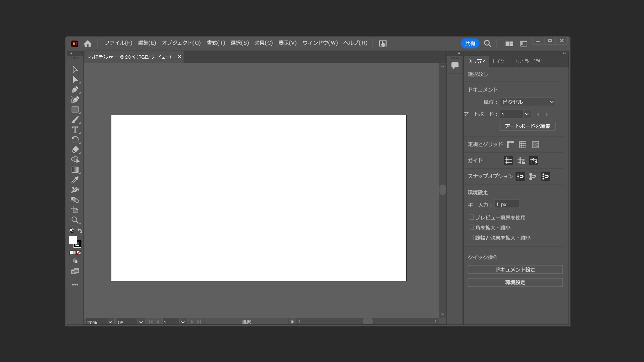Select the Pen tool
Image resolution: width=644 pixels, height=362 pixels.
[x=75, y=89]
